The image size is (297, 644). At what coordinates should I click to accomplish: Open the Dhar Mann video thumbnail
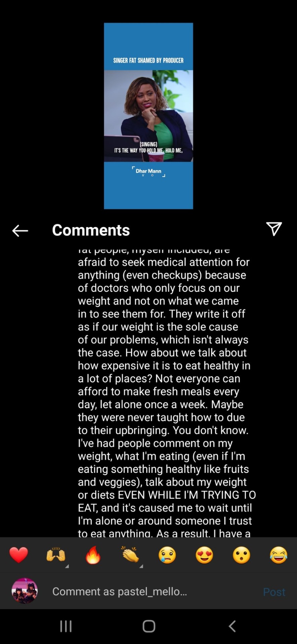[148, 116]
